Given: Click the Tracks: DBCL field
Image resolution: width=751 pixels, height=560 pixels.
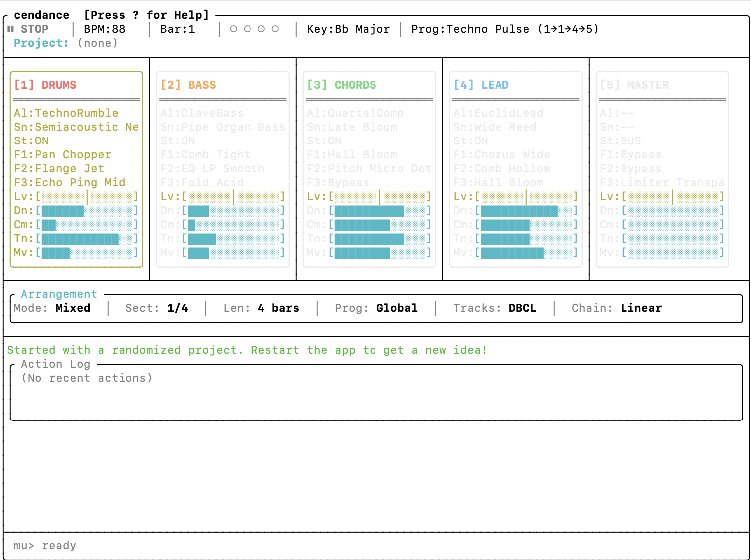Looking at the screenshot, I should [495, 308].
